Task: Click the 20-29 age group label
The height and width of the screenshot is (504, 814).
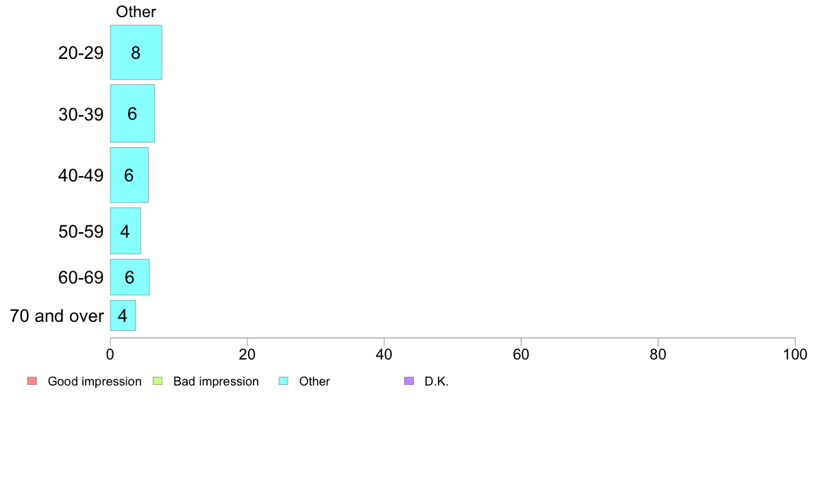Action: click(81, 53)
